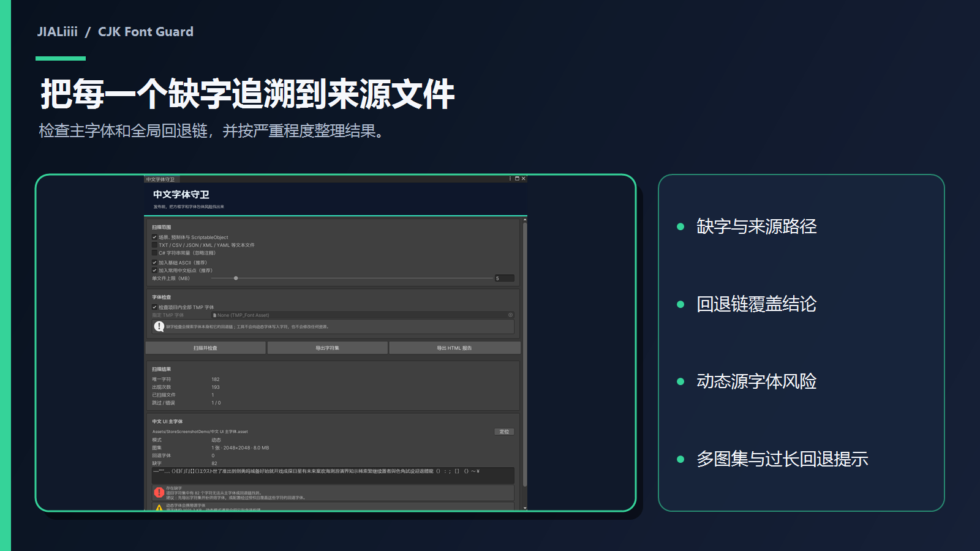The height and width of the screenshot is (551, 980).
Task: Click the 唯一字符 value 182
Action: (216, 380)
